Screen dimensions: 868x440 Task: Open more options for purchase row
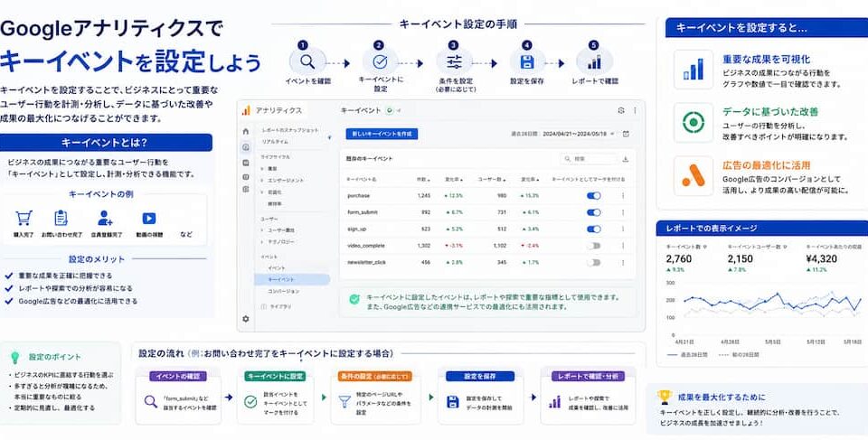623,196
